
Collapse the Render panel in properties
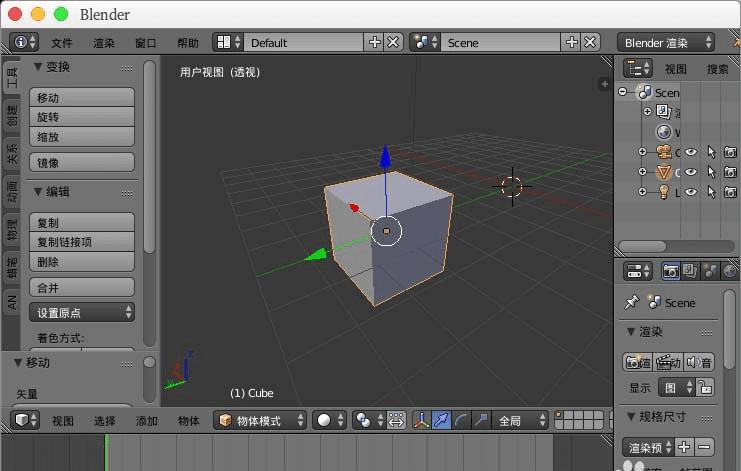(x=630, y=332)
